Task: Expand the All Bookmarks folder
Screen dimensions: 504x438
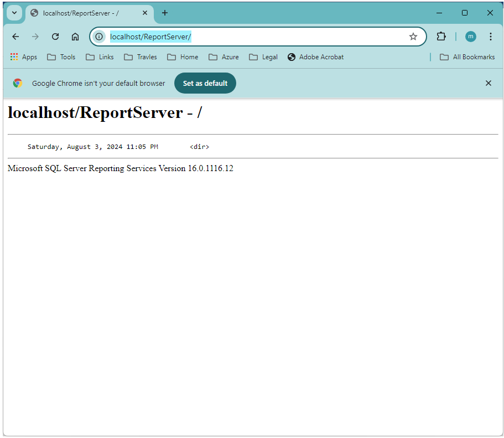Action: tap(467, 57)
